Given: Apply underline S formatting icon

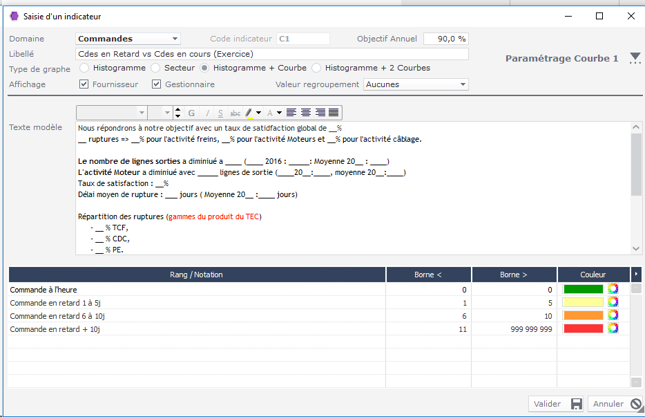Looking at the screenshot, I should 220,113.
